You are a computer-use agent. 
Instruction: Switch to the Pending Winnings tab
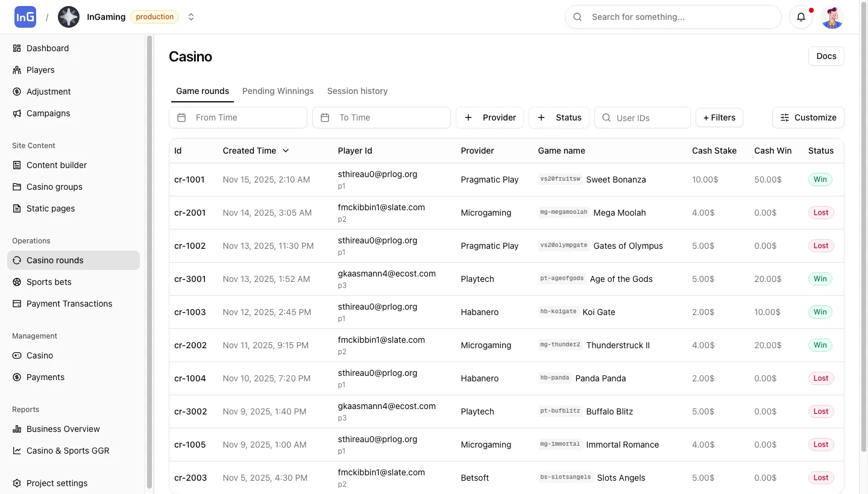coord(278,91)
